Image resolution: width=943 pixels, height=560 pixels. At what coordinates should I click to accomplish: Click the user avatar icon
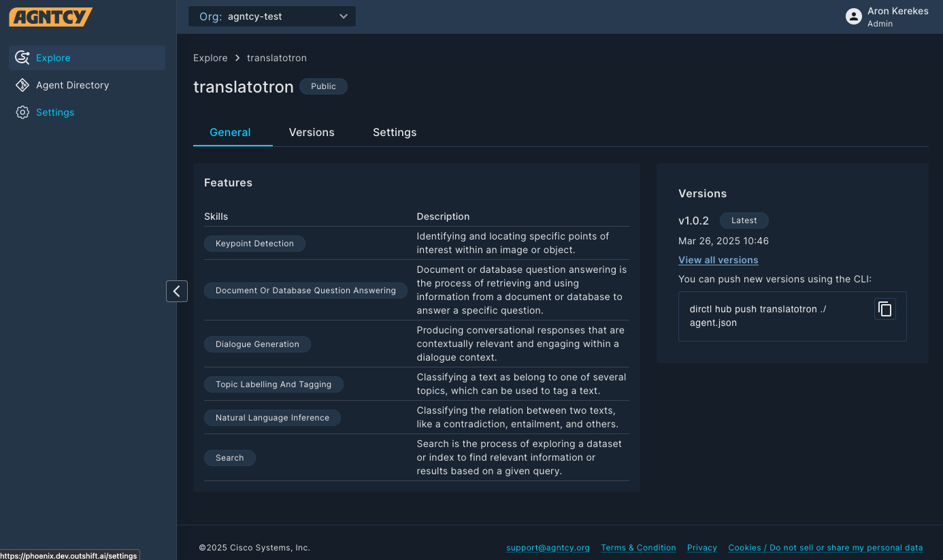[x=853, y=16]
